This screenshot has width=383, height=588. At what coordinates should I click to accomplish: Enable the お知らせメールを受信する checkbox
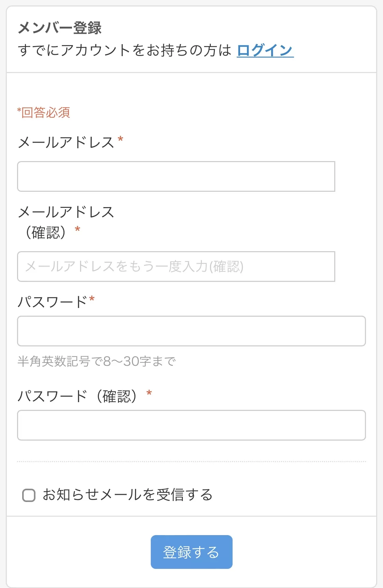pyautogui.click(x=29, y=495)
